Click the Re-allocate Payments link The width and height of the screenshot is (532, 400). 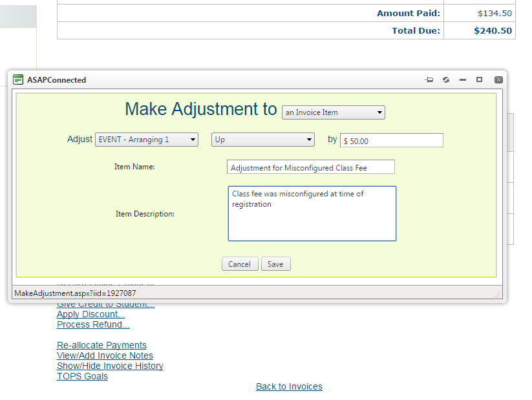(101, 345)
